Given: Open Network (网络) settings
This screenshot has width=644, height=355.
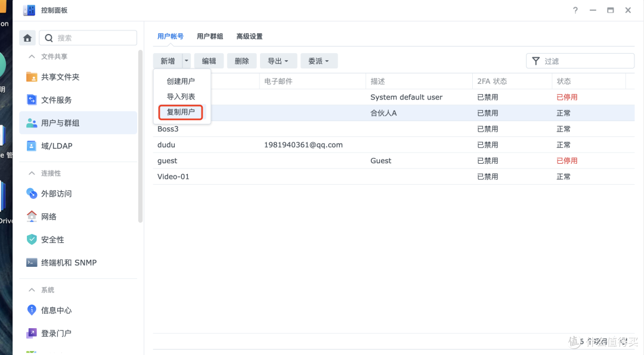Looking at the screenshot, I should [x=78, y=216].
